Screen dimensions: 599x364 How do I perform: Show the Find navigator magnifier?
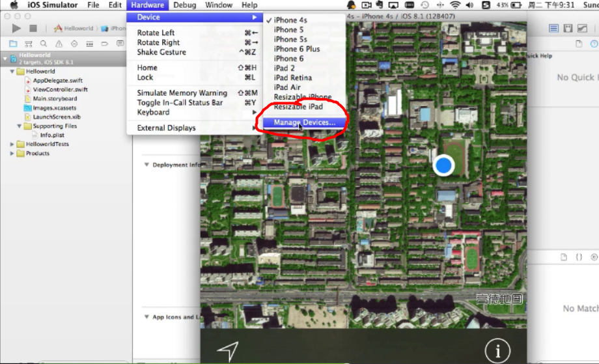coord(44,44)
